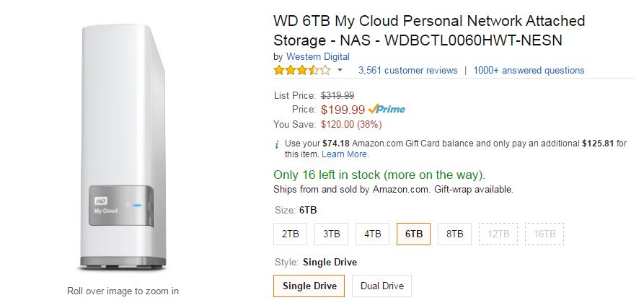The width and height of the screenshot is (644, 308).
Task: Select the unavailable 12TB size option
Action: (499, 234)
